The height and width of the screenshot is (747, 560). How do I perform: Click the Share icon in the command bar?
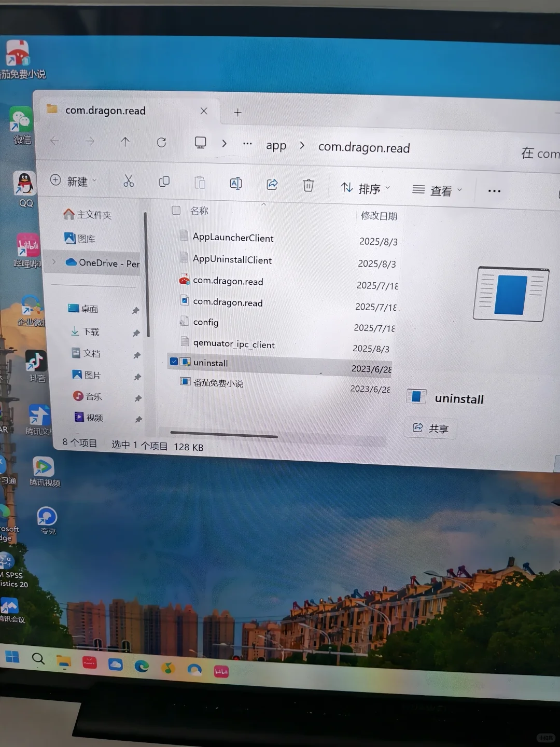click(272, 184)
